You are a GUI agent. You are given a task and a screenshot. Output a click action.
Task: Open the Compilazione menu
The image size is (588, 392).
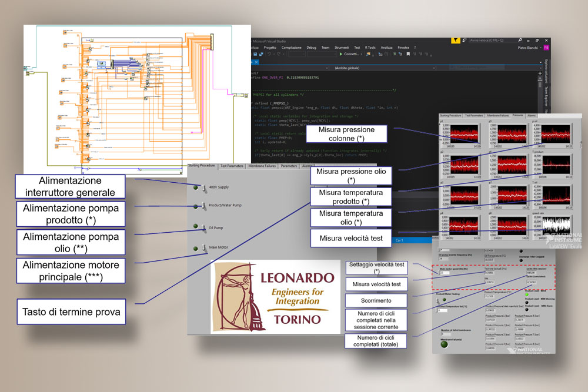292,48
